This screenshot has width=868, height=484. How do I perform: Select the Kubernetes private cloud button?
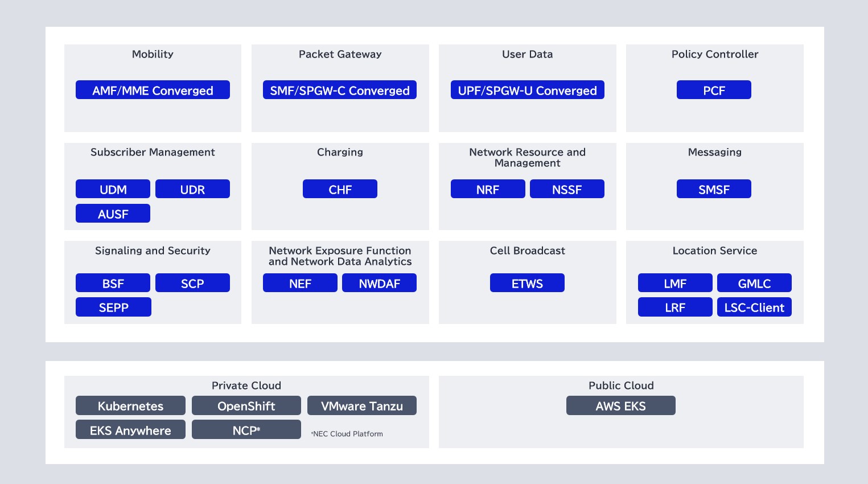(130, 405)
